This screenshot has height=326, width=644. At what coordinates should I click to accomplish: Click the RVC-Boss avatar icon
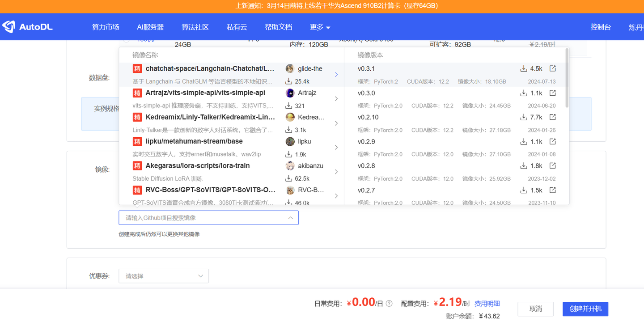click(291, 190)
